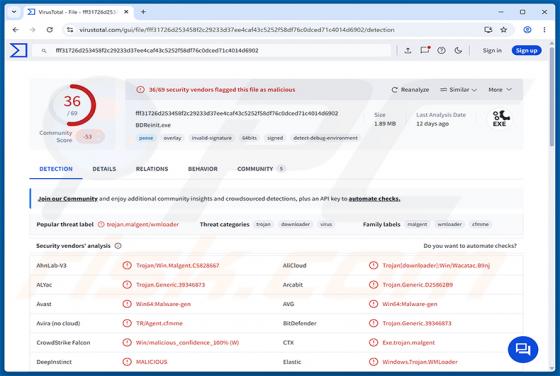This screenshot has height=376, width=560.
Task: Open the browser profile icon
Action: click(527, 30)
